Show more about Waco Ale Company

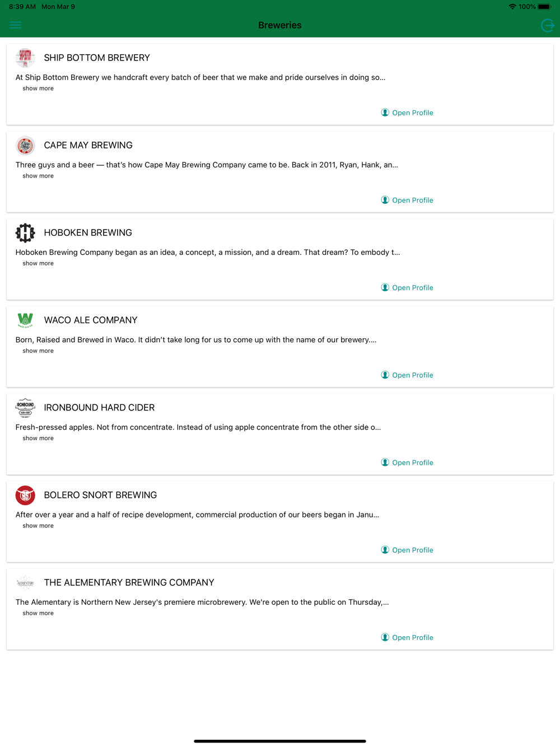(38, 351)
